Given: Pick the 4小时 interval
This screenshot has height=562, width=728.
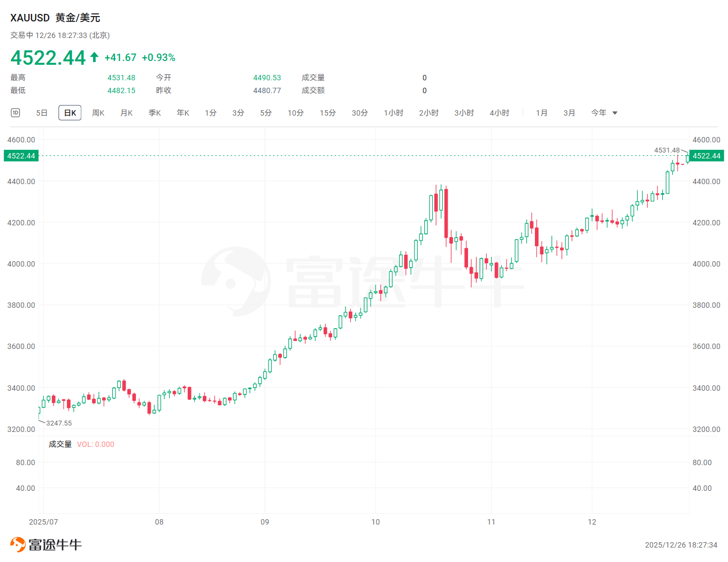Looking at the screenshot, I should tap(500, 113).
